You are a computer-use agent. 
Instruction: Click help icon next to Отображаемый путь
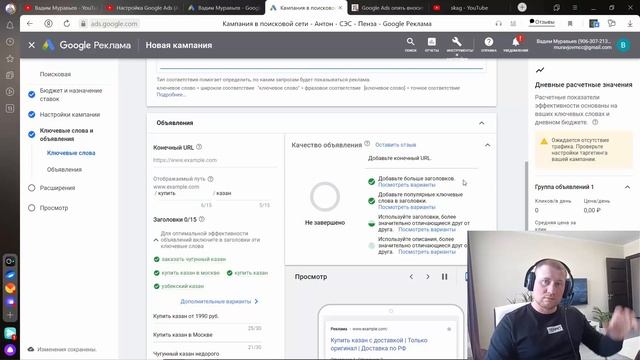211,179
